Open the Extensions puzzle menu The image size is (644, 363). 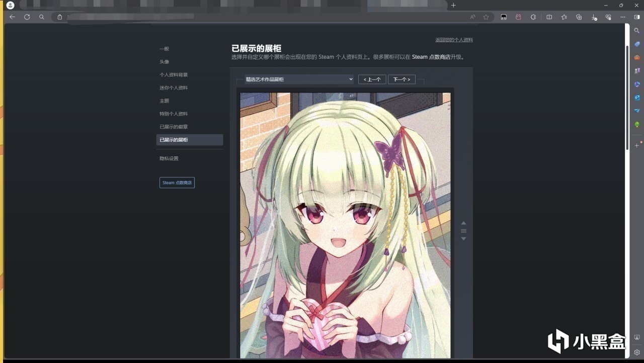tap(533, 17)
